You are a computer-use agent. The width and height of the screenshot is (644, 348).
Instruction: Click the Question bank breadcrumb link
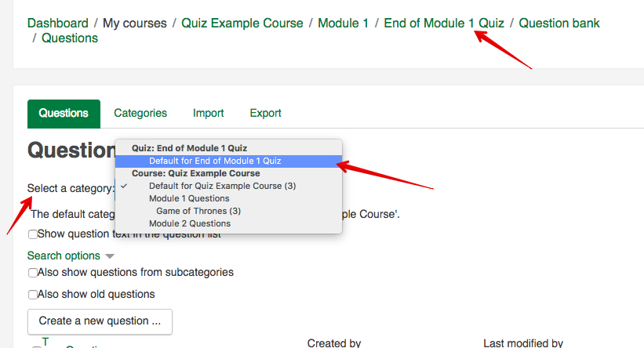tap(558, 23)
